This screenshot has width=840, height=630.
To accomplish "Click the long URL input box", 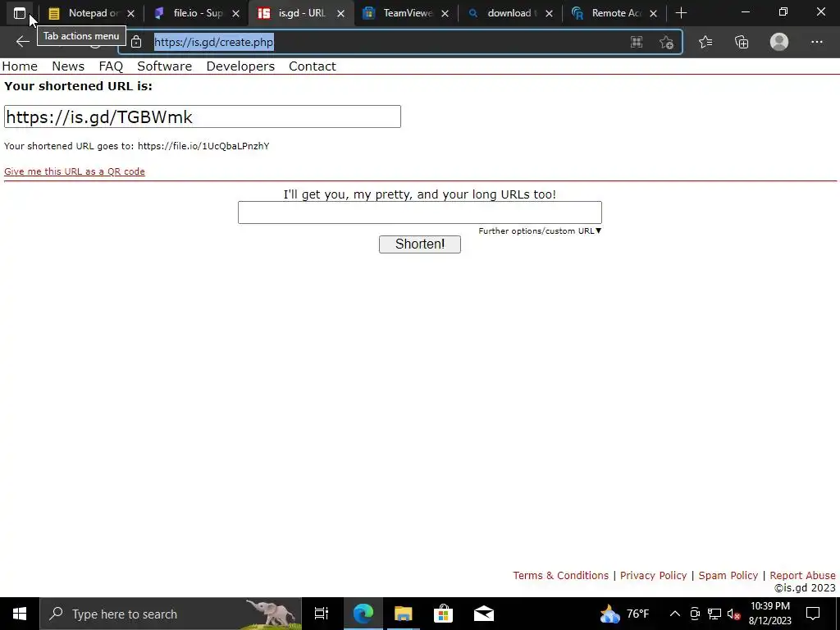I will click(420, 212).
